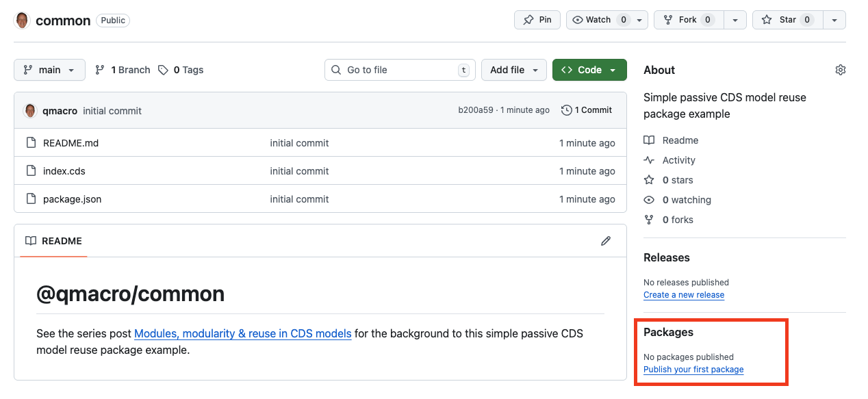Click the file icon next to index.cds
The width and height of the screenshot is (868, 399).
[31, 170]
